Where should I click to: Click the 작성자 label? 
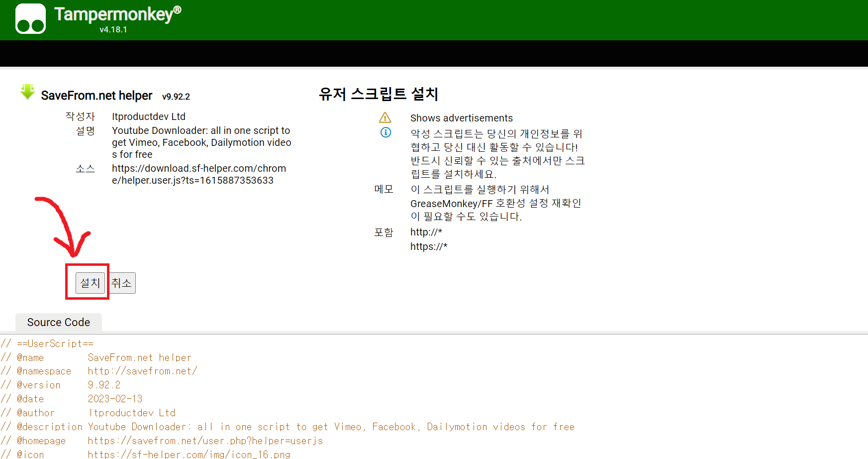coord(80,116)
